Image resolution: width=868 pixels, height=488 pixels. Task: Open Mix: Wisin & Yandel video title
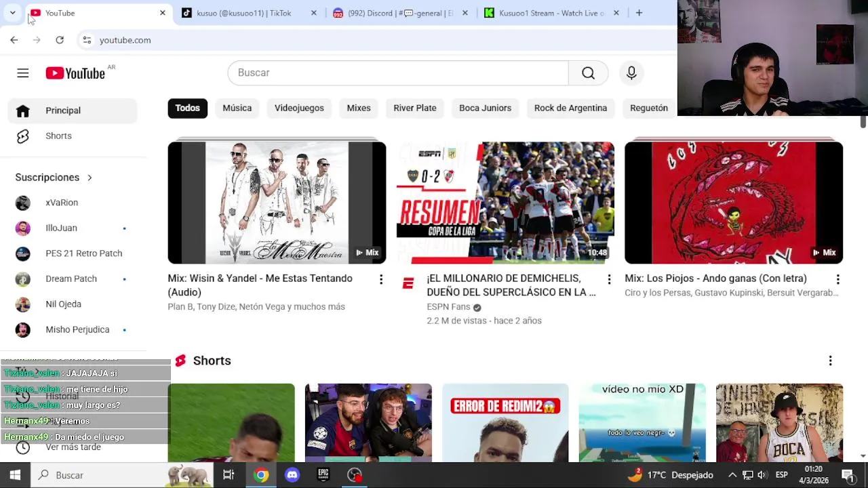[x=260, y=285]
